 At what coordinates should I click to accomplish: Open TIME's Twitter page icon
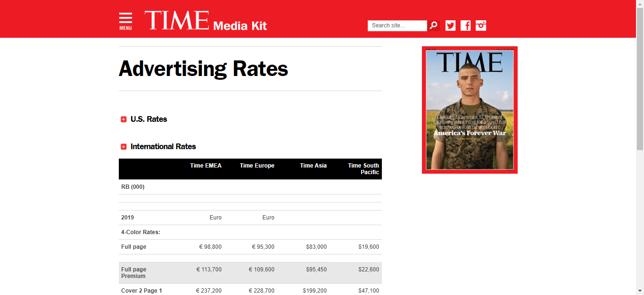pyautogui.click(x=451, y=25)
